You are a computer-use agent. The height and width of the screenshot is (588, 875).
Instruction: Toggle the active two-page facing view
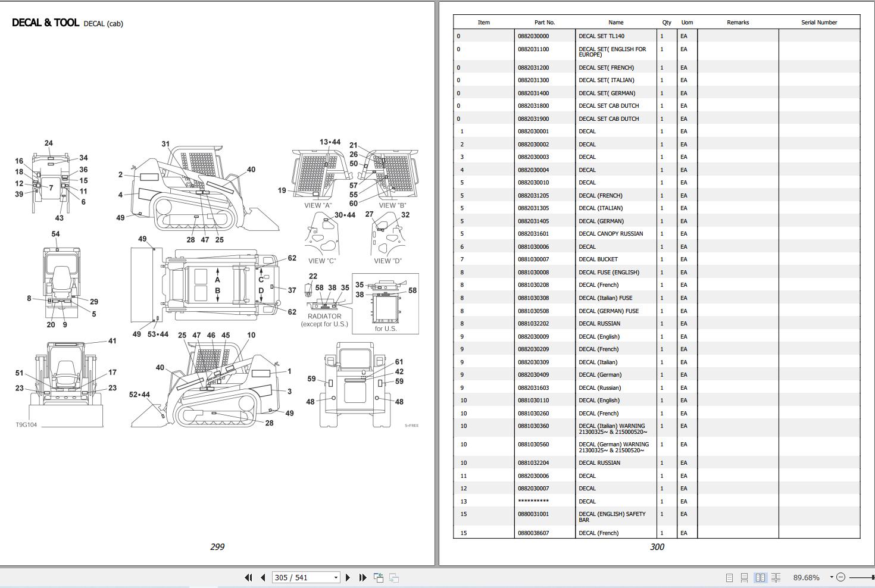click(761, 577)
